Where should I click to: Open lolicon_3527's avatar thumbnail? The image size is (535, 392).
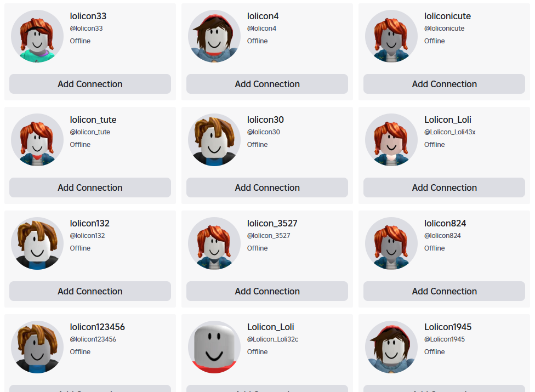(x=214, y=243)
